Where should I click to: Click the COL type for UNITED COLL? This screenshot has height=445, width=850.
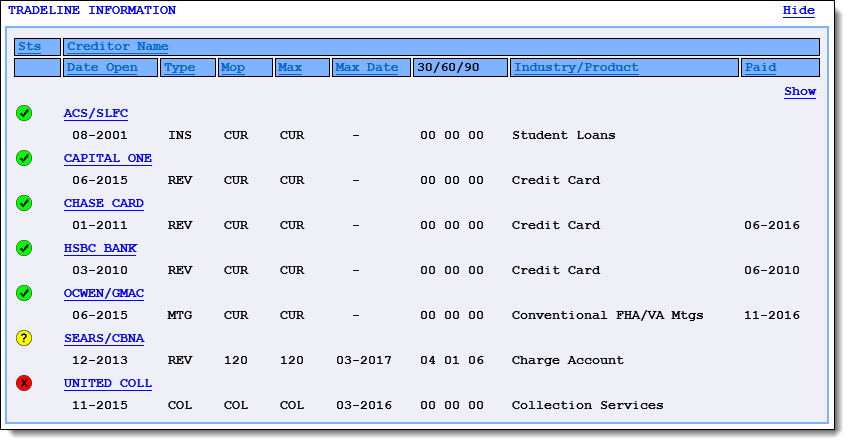tap(179, 405)
